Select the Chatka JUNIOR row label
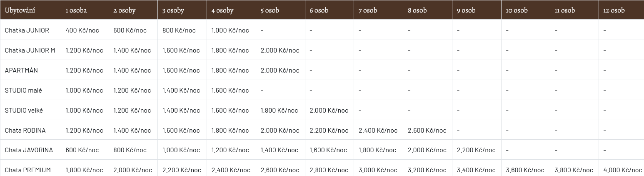The width and height of the screenshot is (644, 176). tap(27, 30)
